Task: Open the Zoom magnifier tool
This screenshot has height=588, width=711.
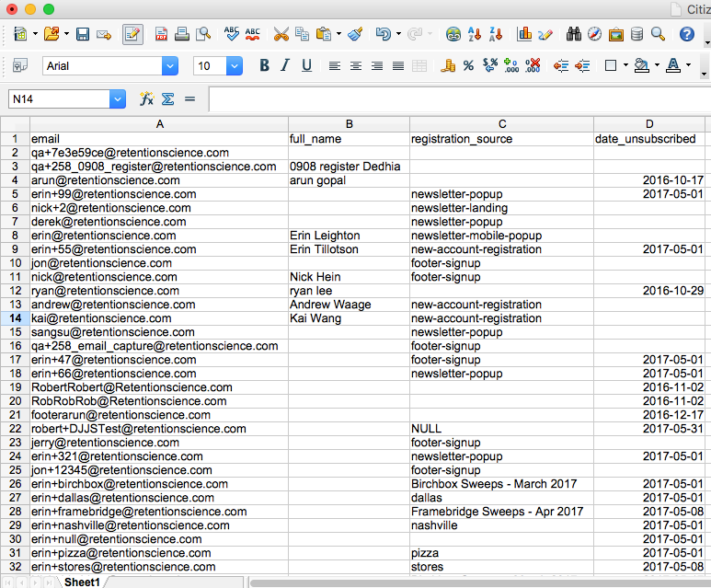Action: [x=658, y=34]
